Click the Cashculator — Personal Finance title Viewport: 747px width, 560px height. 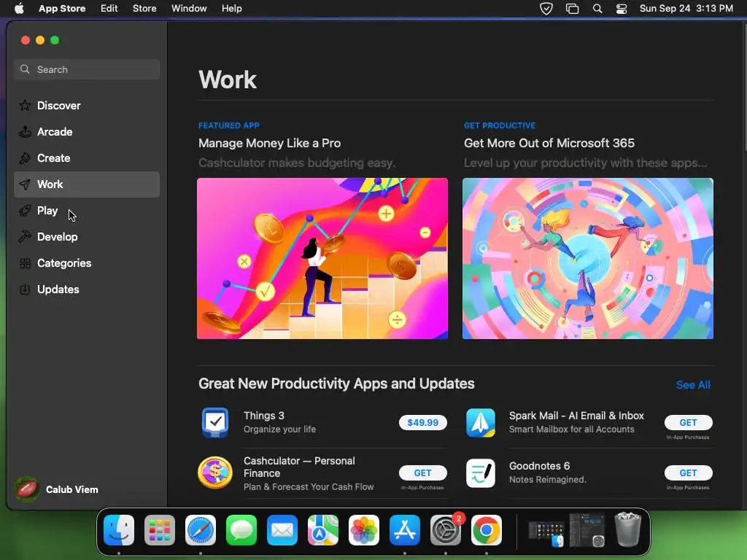point(299,467)
